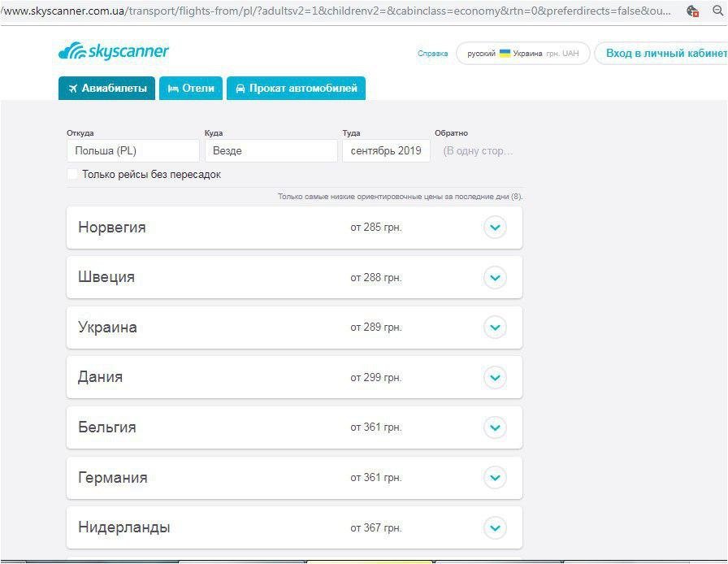
Task: Expand the Украина destination chevron
Action: (x=495, y=328)
